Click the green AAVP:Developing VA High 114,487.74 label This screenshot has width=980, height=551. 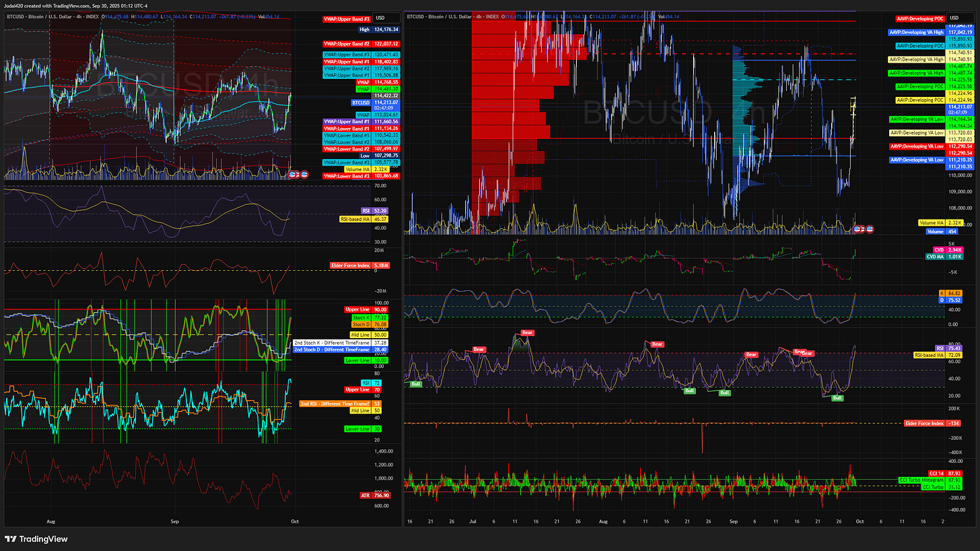pos(931,73)
